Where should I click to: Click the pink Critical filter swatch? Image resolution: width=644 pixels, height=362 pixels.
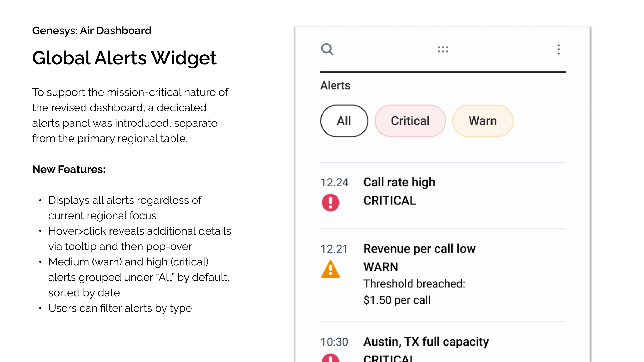tap(410, 120)
